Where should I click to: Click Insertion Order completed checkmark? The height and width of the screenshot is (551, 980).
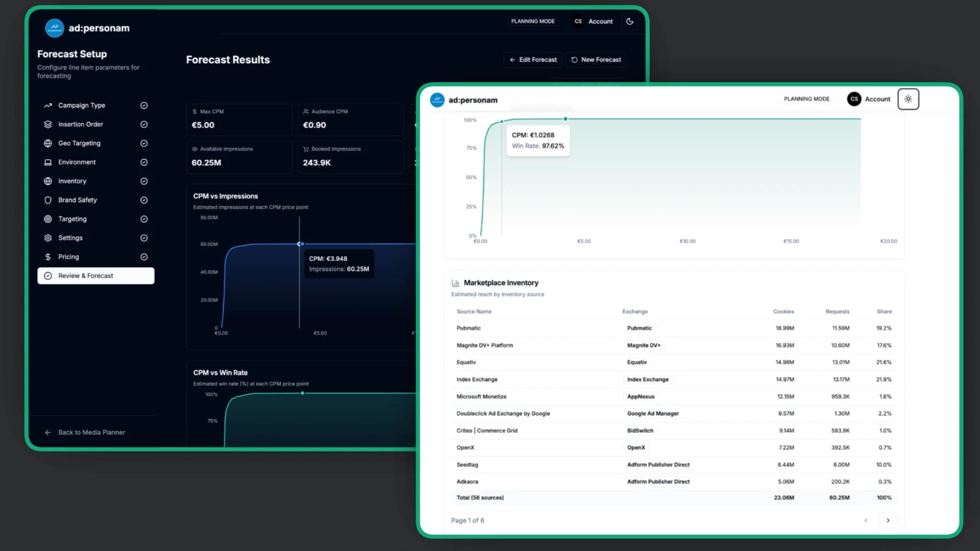tap(144, 124)
